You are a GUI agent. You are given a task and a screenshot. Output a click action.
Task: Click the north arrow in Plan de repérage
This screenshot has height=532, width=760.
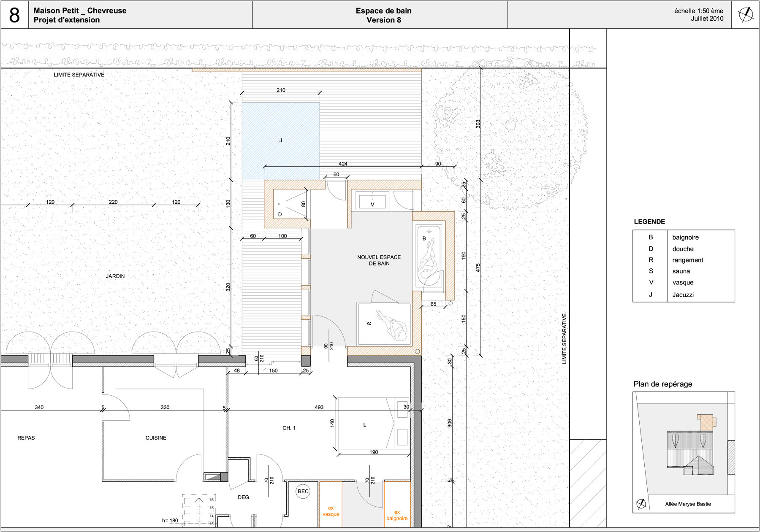(x=641, y=504)
